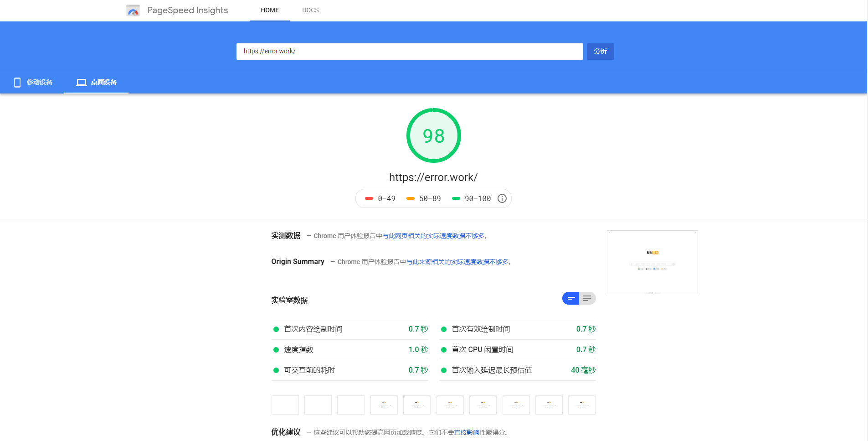Viewport: 868px width, 441px height.
Task: Click the 98 score gauge circle
Action: coord(433,135)
